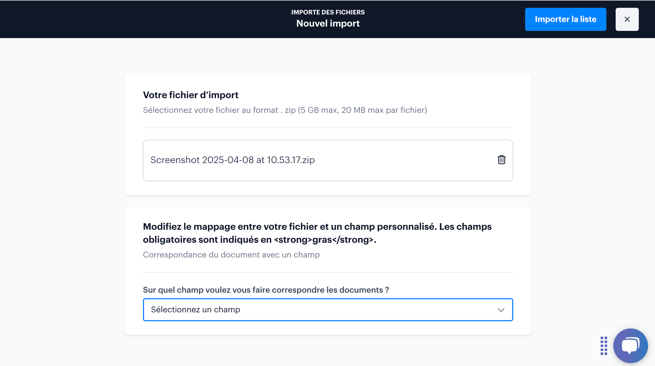Click the Sur quel champ question label
The image size is (655, 366).
(266, 290)
